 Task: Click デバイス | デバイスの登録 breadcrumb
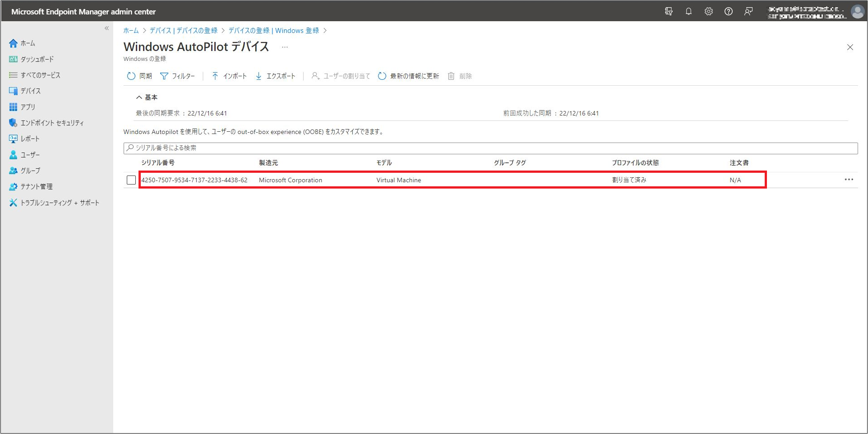[184, 30]
